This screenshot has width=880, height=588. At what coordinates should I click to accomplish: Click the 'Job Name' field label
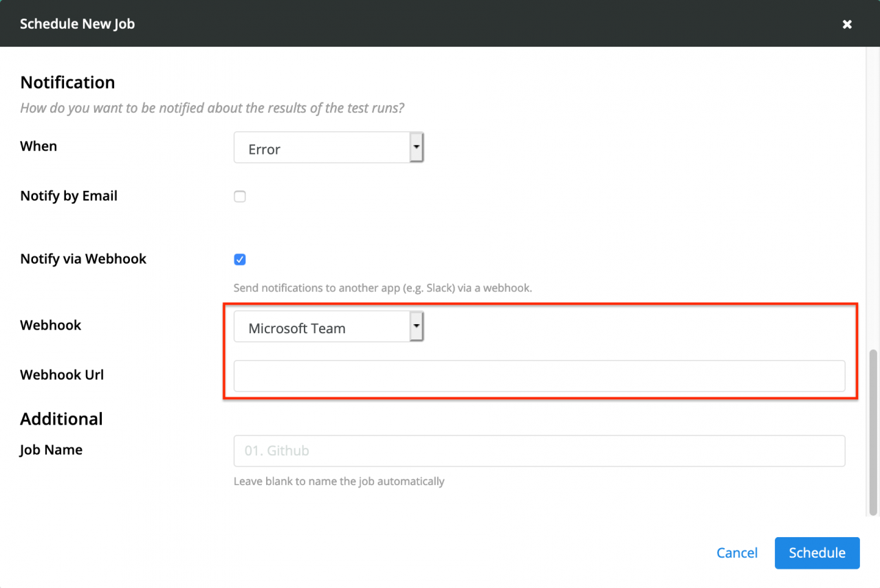tap(51, 450)
